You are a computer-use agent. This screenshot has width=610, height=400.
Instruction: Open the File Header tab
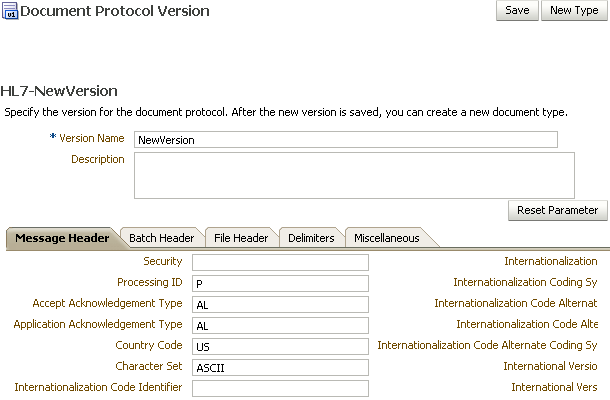[241, 238]
